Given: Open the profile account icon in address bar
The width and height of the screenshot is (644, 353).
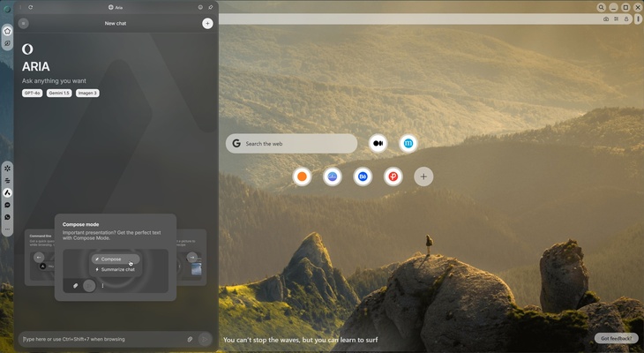Looking at the screenshot, I should 626,19.
